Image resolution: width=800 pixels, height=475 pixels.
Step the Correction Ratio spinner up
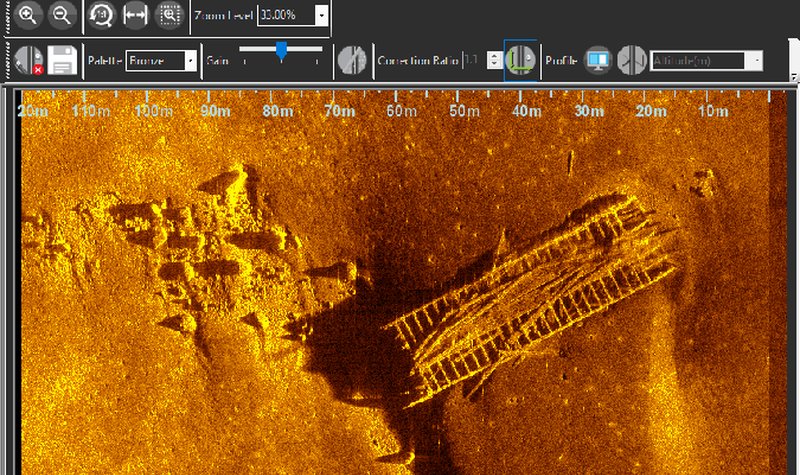click(494, 56)
